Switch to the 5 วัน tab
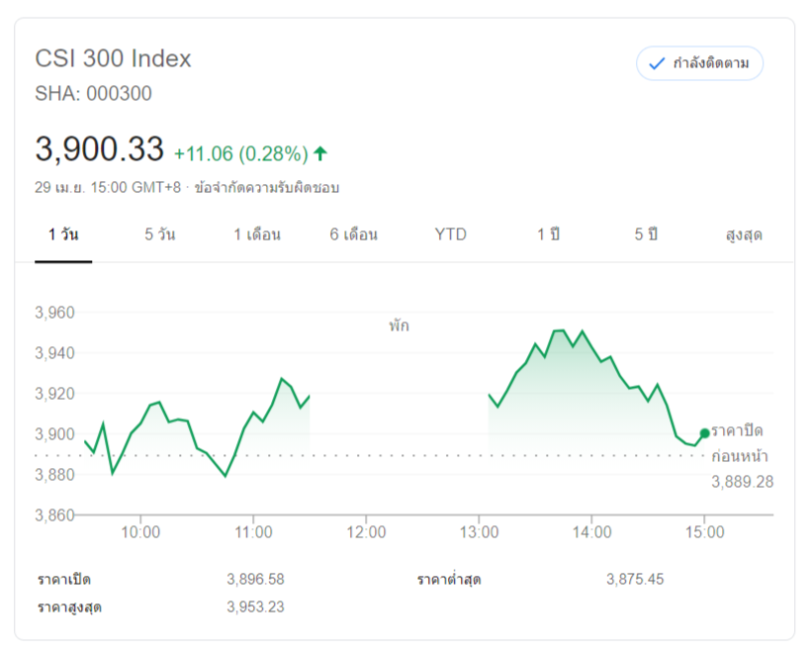The image size is (812, 652). (x=160, y=235)
